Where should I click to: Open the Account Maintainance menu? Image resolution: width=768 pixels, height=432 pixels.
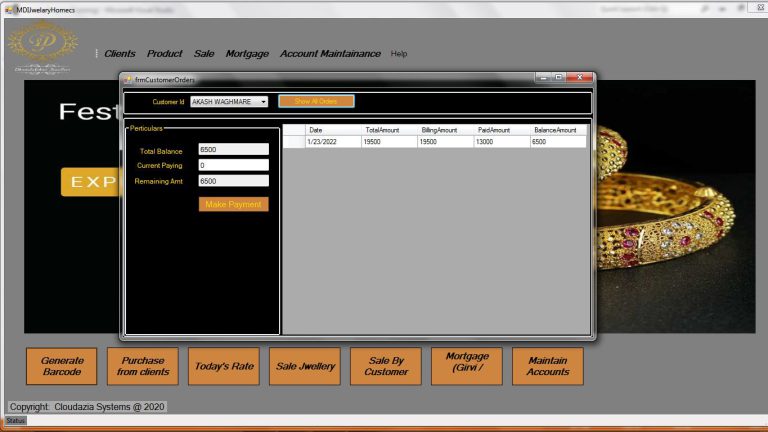(330, 54)
